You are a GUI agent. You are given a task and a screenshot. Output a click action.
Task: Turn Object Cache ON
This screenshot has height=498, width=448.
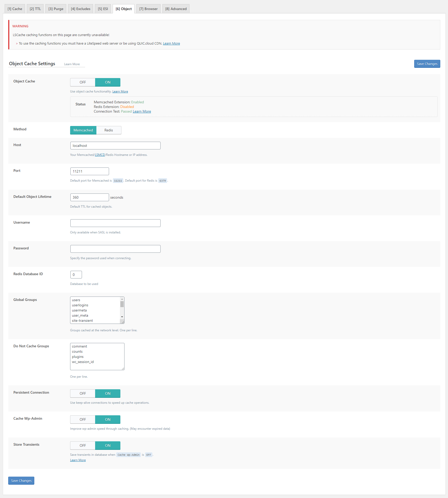[108, 82]
